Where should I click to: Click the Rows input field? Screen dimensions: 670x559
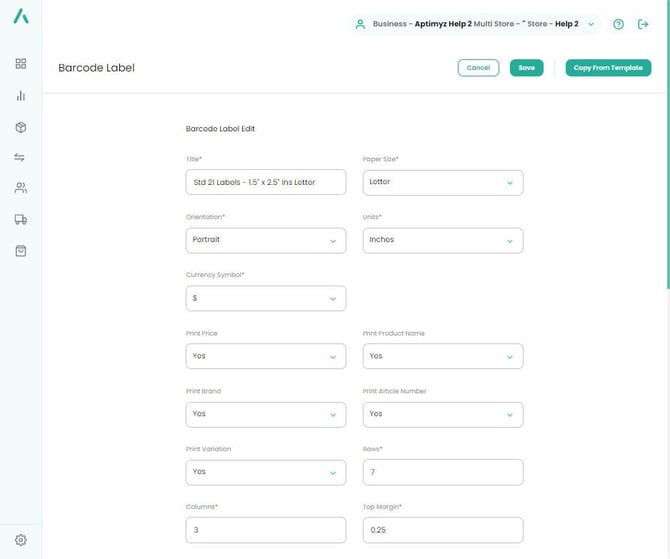coord(442,472)
